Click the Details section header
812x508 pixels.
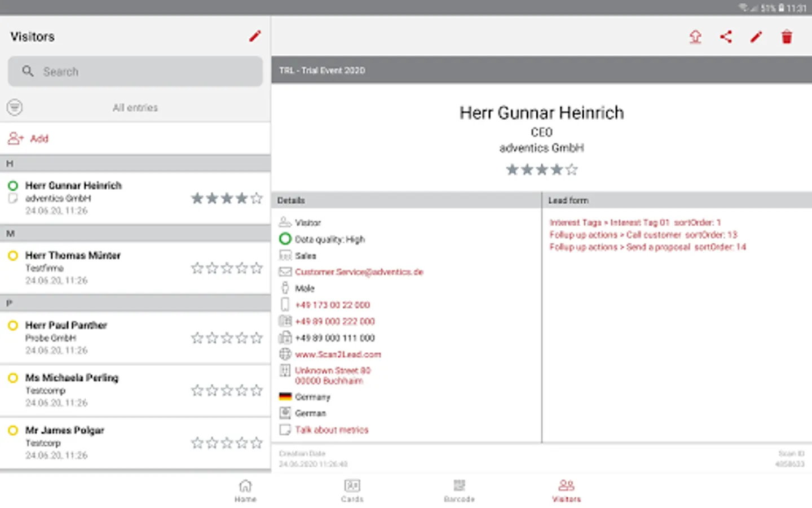click(x=406, y=200)
